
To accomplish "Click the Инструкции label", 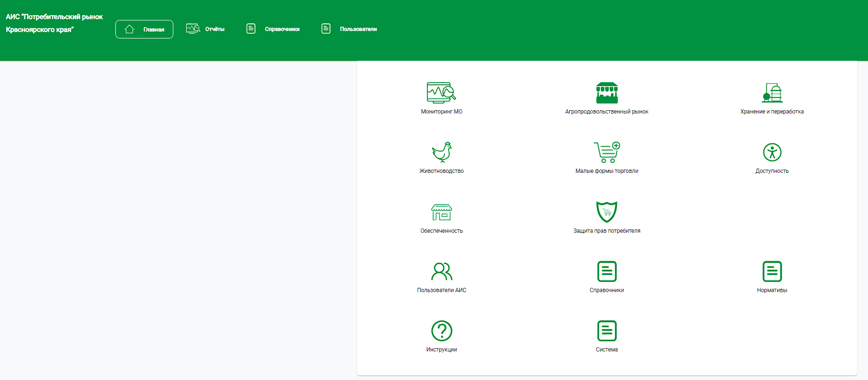I will (x=442, y=350).
